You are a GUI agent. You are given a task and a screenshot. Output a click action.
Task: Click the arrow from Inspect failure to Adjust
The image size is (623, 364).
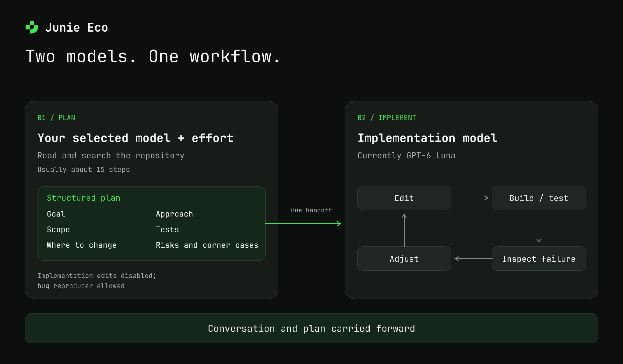[x=473, y=259]
